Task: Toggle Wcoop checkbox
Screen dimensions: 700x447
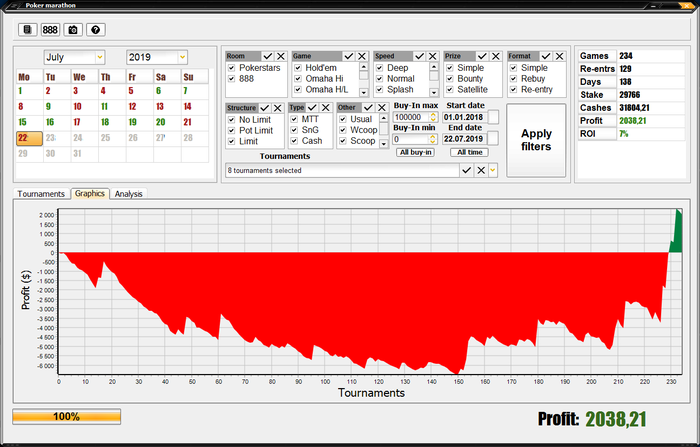Action: click(343, 130)
